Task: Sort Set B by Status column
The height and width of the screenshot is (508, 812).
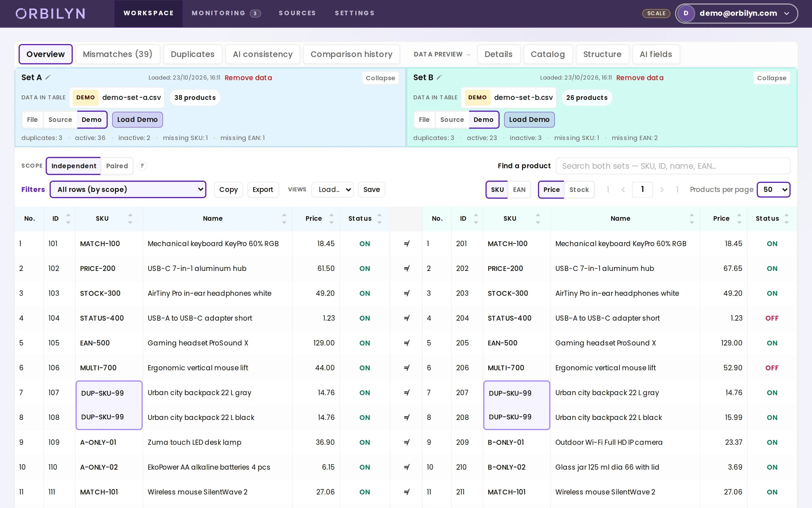Action: pyautogui.click(x=787, y=218)
